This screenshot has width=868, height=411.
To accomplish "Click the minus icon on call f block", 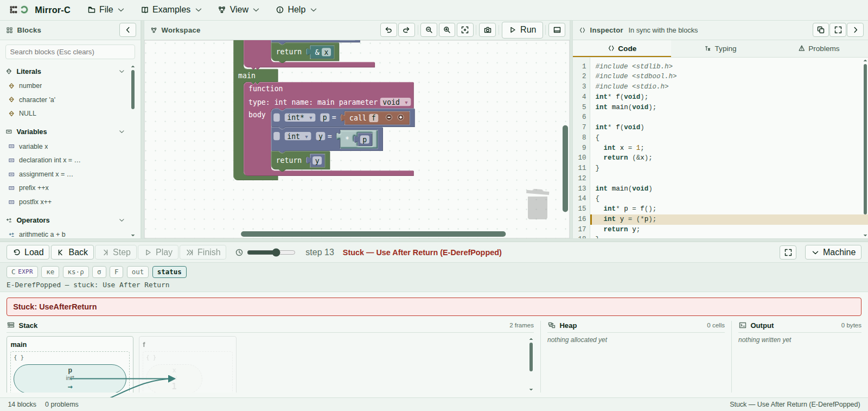I will (x=389, y=117).
